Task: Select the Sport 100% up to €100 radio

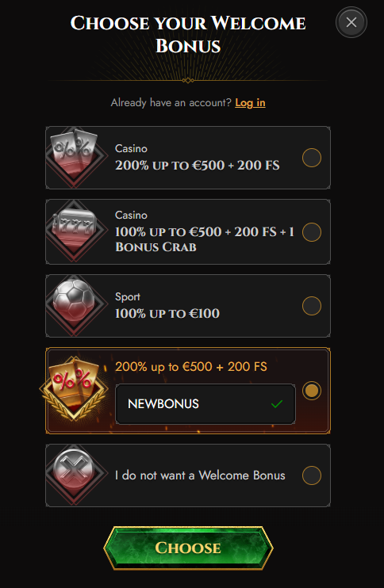Action: (x=312, y=306)
